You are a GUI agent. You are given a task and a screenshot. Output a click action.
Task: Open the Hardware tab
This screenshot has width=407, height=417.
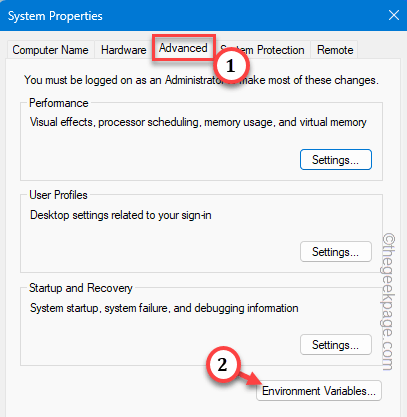pyautogui.click(x=123, y=50)
